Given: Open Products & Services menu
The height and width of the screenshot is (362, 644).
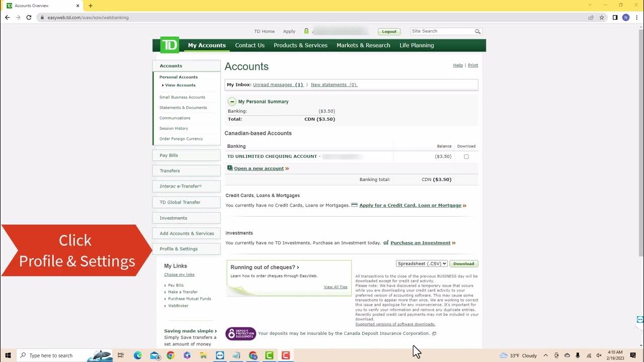Looking at the screenshot, I should click(300, 45).
